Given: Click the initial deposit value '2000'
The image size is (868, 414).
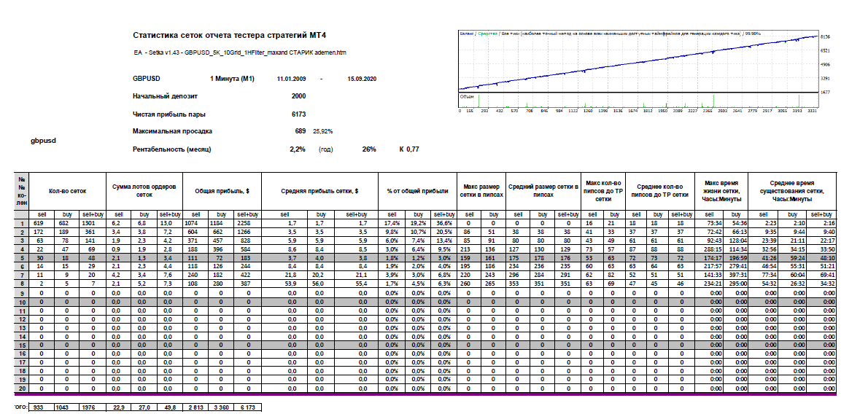Looking at the screenshot, I should (298, 95).
